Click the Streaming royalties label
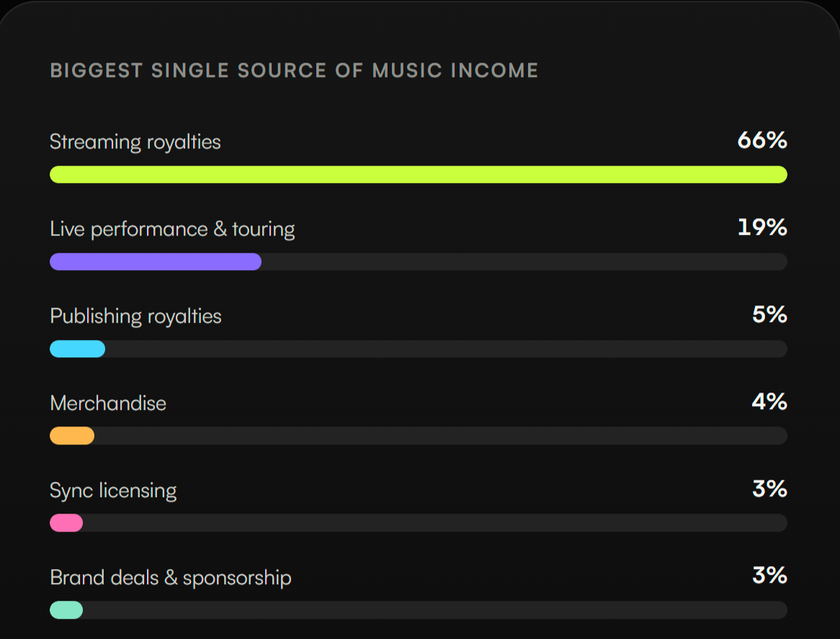 (135, 143)
